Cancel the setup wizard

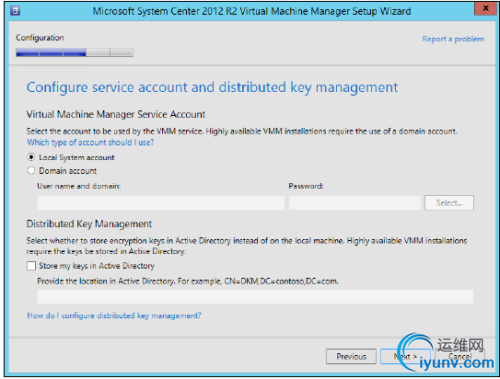point(460,357)
